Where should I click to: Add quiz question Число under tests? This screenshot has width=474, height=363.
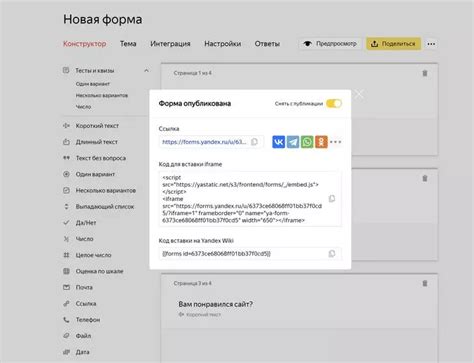tap(83, 107)
